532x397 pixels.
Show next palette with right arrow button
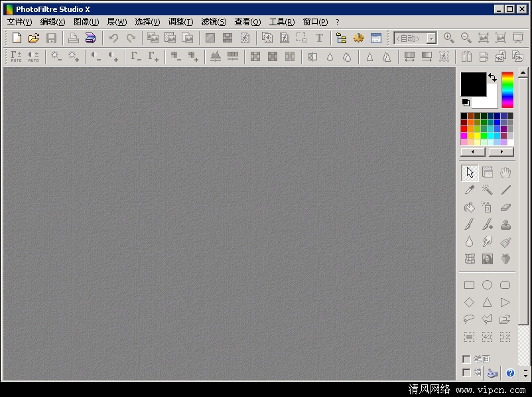click(x=501, y=152)
